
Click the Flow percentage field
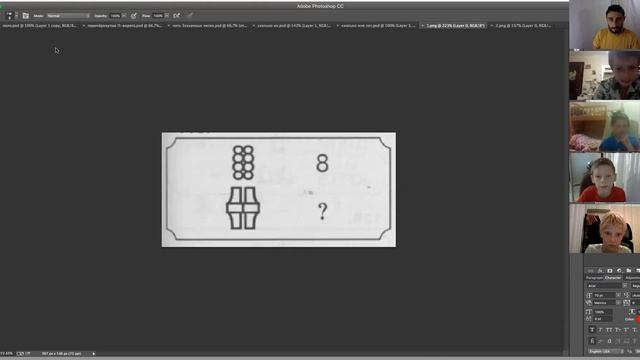pos(158,16)
